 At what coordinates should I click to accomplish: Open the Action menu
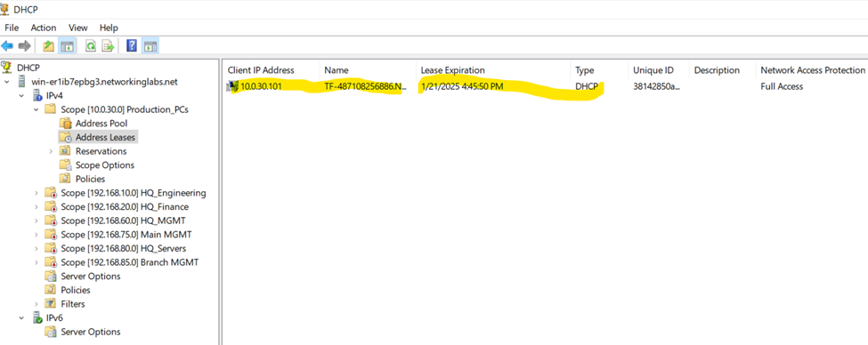[x=44, y=28]
